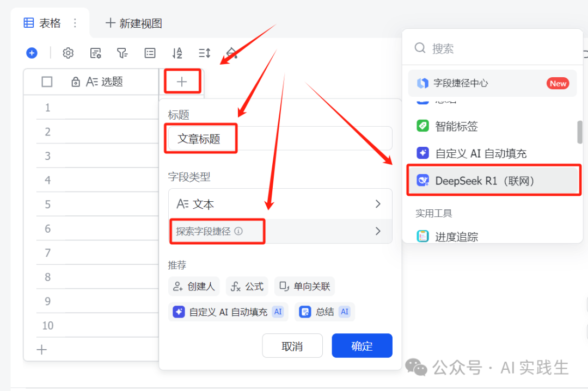Click row number 8

click(47, 277)
